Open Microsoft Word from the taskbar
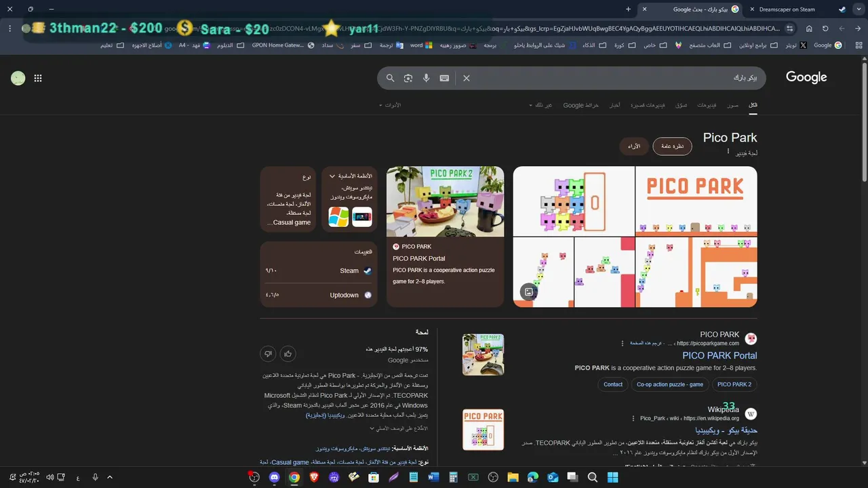The image size is (868, 488). 433,477
